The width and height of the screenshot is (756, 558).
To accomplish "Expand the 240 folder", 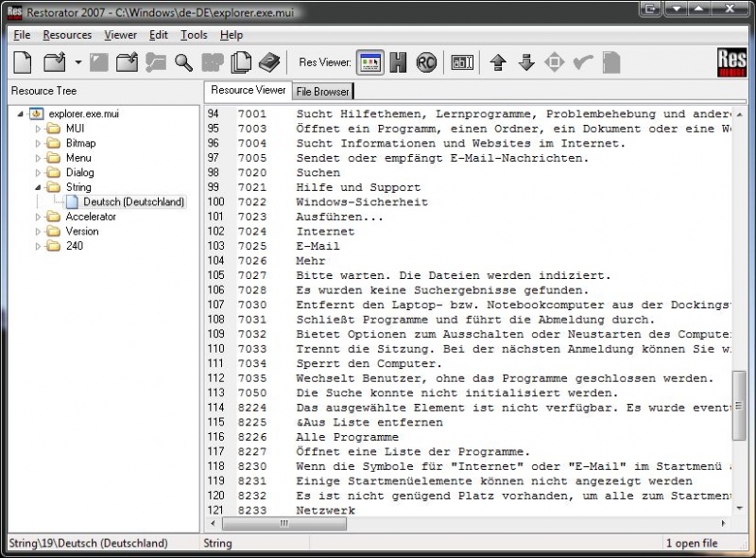I will 38,246.
